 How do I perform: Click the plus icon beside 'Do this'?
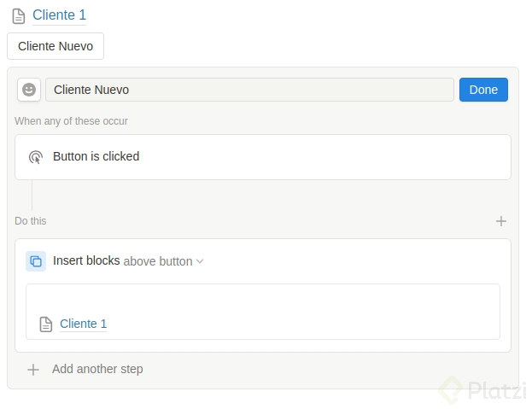[x=501, y=221]
